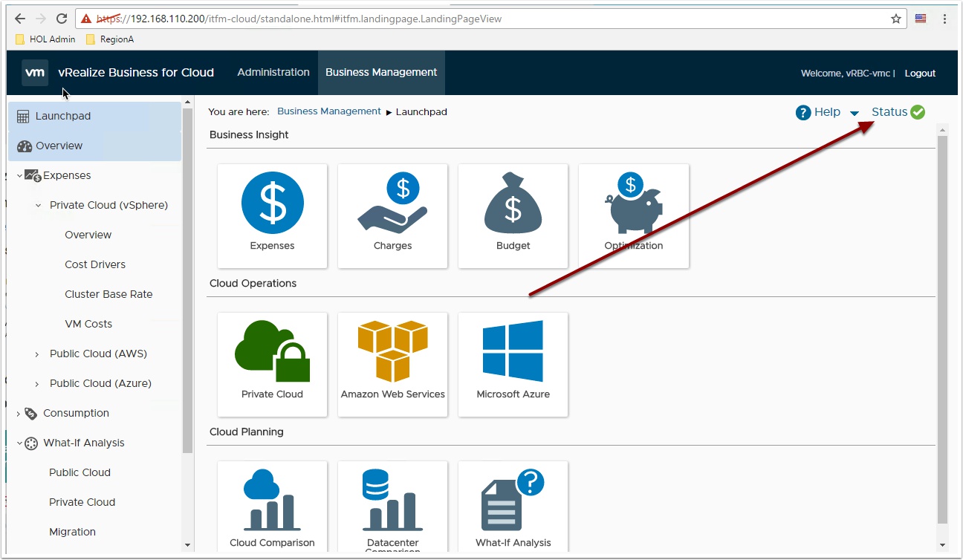Image resolution: width=963 pixels, height=560 pixels.
Task: Select Private Cloud under What-If Analysis
Action: (x=82, y=502)
